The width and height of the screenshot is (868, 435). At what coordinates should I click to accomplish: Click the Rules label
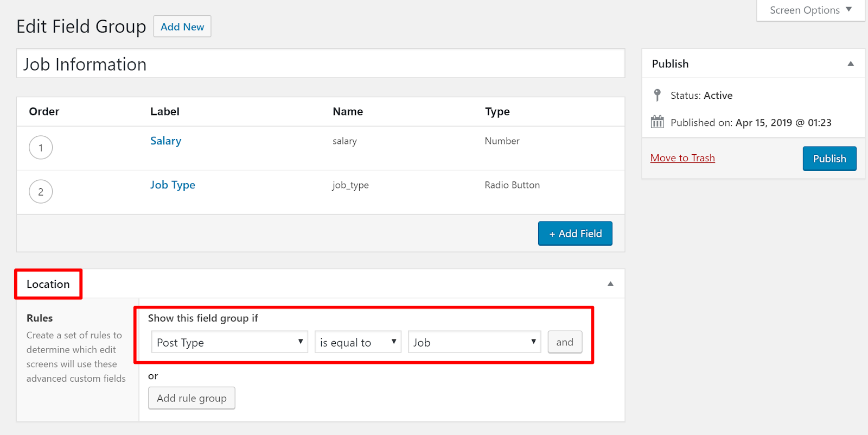click(40, 318)
